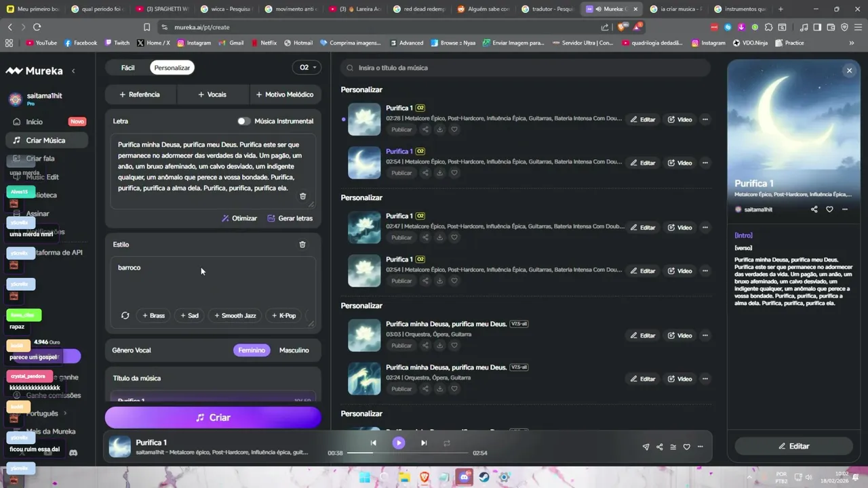The height and width of the screenshot is (488, 868).
Task: Toggle repeat mode in the player bar
Action: 447,443
